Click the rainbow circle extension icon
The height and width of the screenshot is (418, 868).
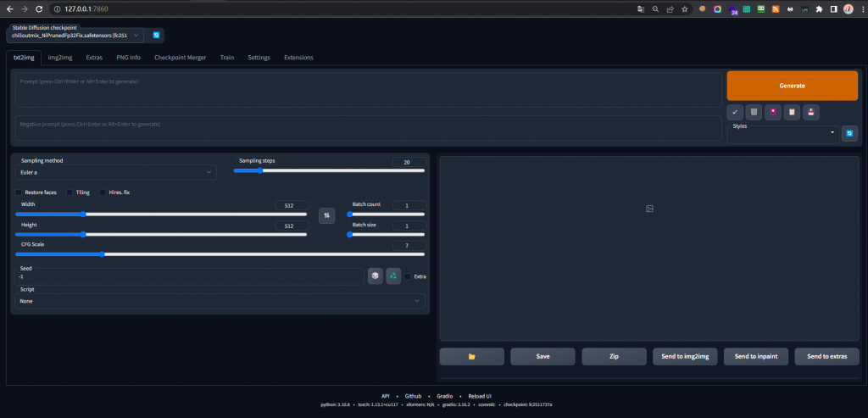tap(717, 8)
